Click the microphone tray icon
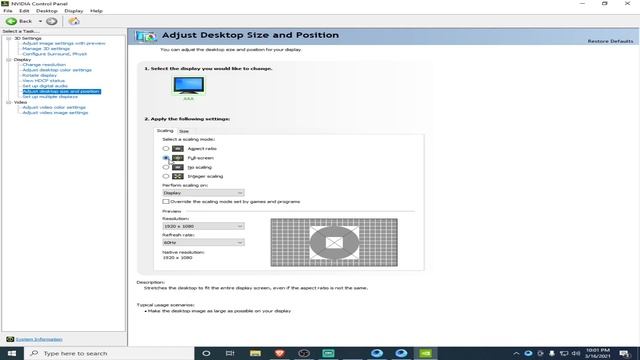The image size is (640, 360). click(552, 353)
